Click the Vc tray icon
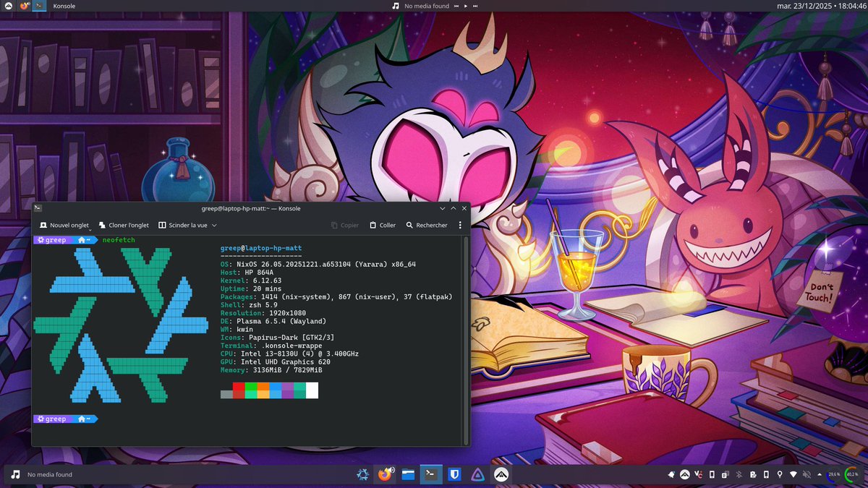 click(x=699, y=474)
